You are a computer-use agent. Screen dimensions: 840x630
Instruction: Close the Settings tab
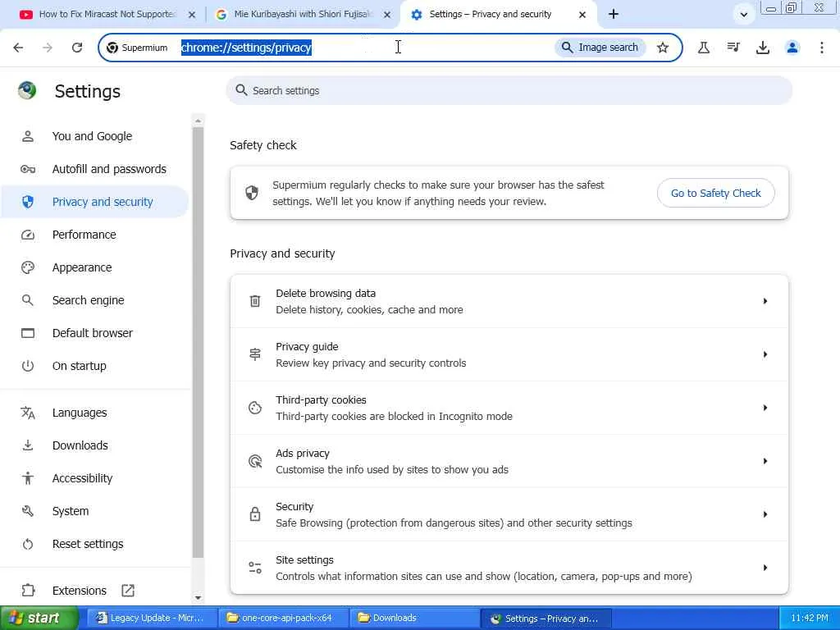coord(582,15)
